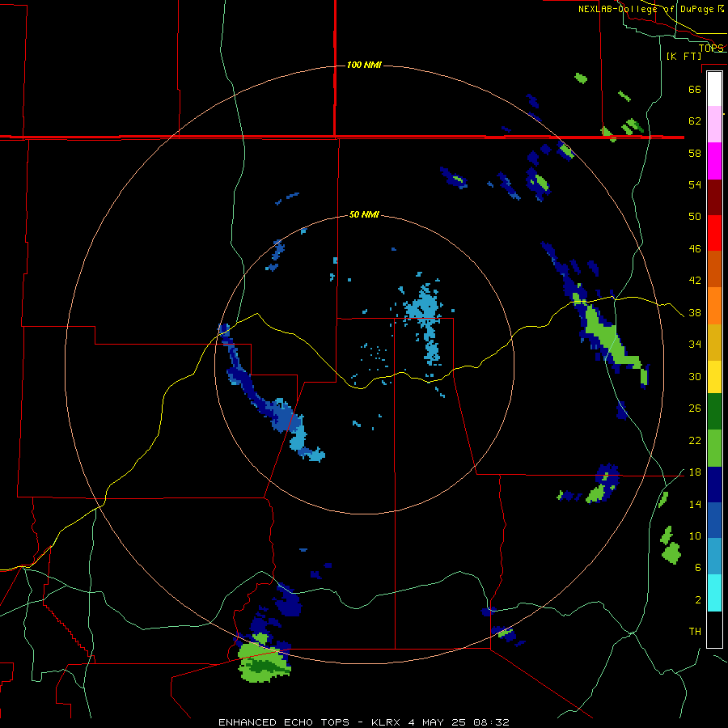Click the 38 legend value
Image resolution: width=728 pixels, height=728 pixels.
click(x=695, y=312)
